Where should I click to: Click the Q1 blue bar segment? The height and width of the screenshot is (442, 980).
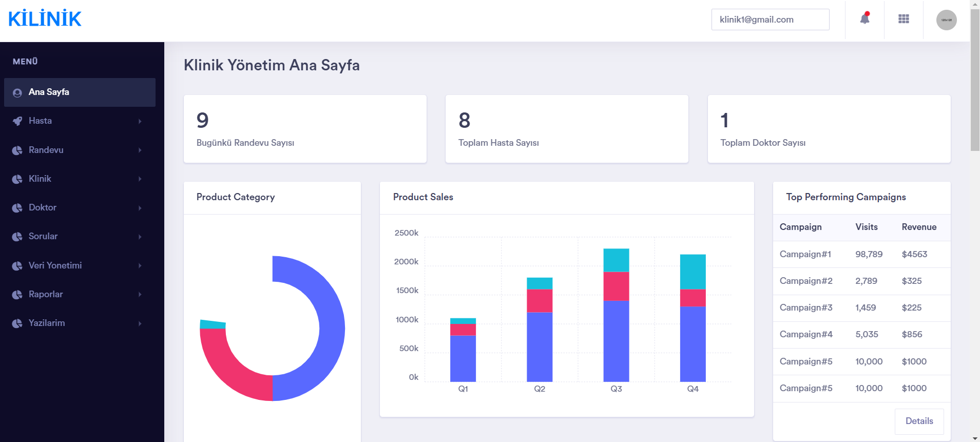pyautogui.click(x=463, y=358)
